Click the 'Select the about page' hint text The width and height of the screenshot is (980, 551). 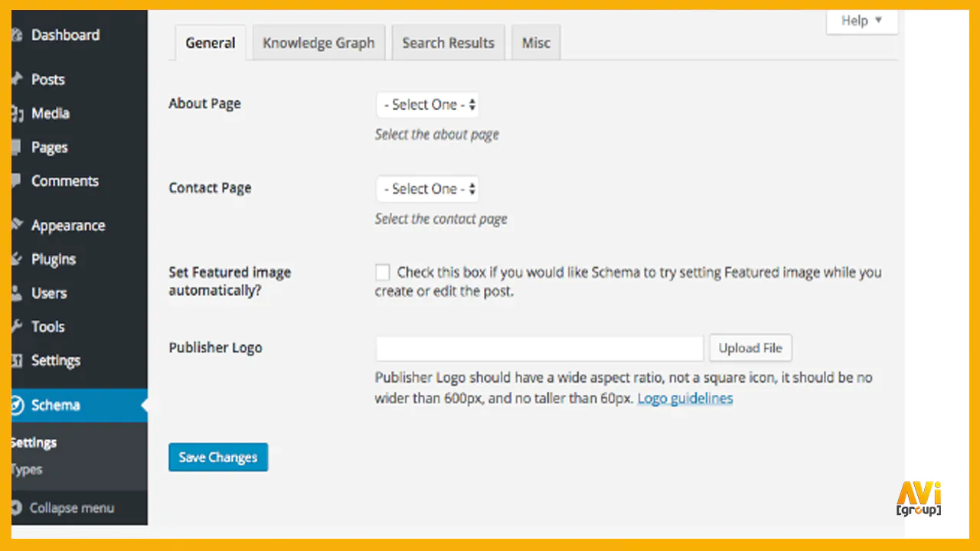pos(437,135)
